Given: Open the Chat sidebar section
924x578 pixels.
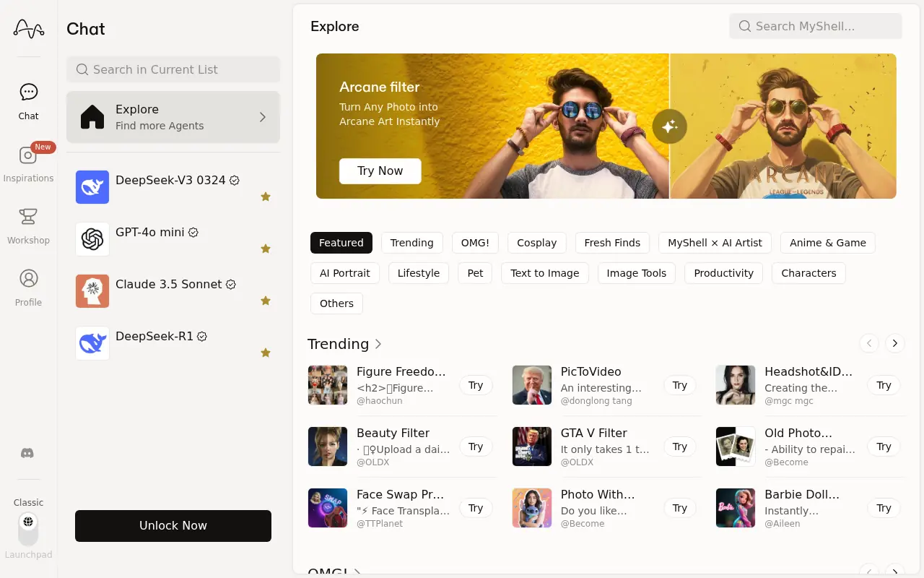Looking at the screenshot, I should pyautogui.click(x=29, y=100).
